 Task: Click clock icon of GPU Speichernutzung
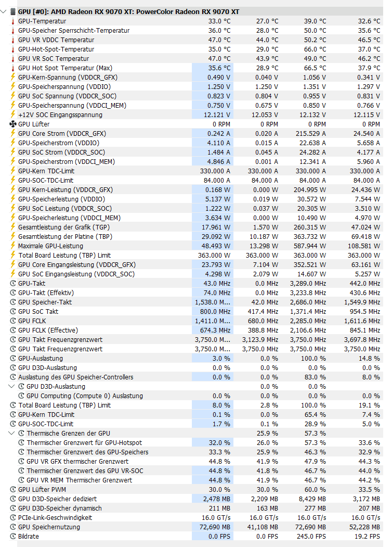pos(13,527)
